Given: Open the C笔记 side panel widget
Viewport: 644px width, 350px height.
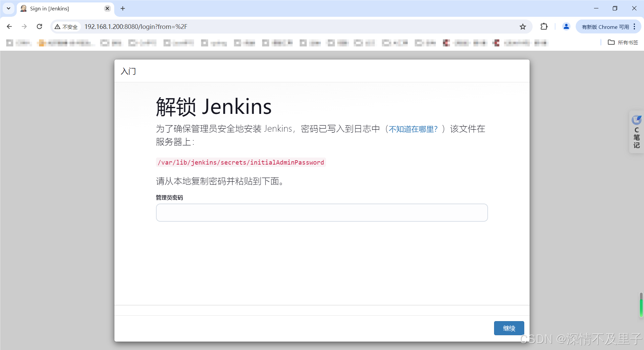Looking at the screenshot, I should coord(636,132).
